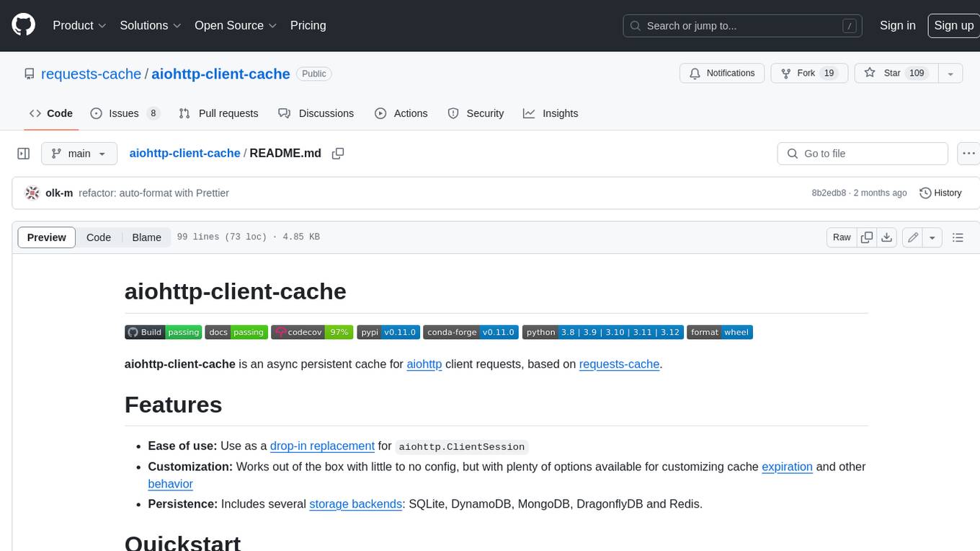The image size is (980, 551).
Task: Click the Public visibility label
Action: coord(314,74)
